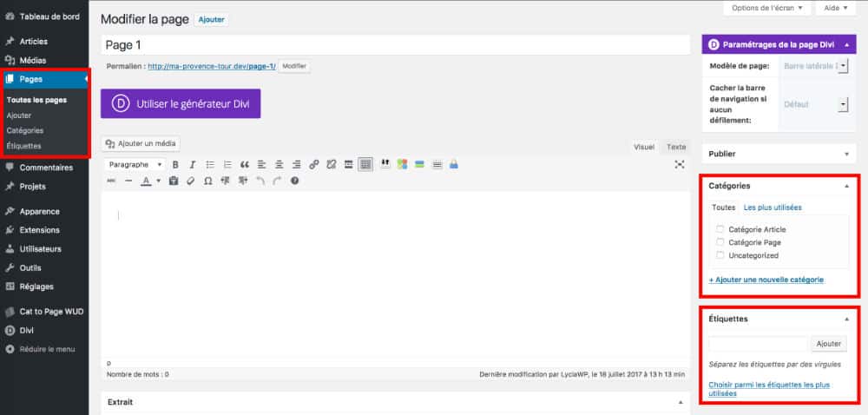Insert a blockquote in the editor
Viewport: 868px width, 415px height.
[245, 164]
